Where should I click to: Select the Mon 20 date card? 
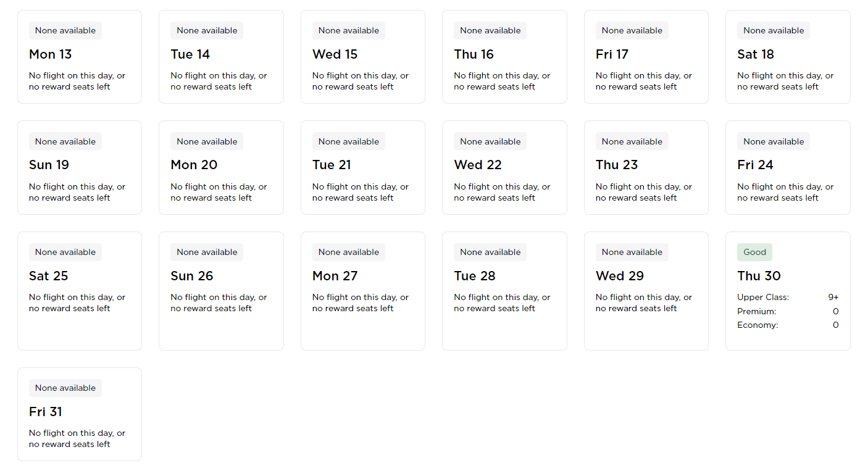(x=221, y=167)
